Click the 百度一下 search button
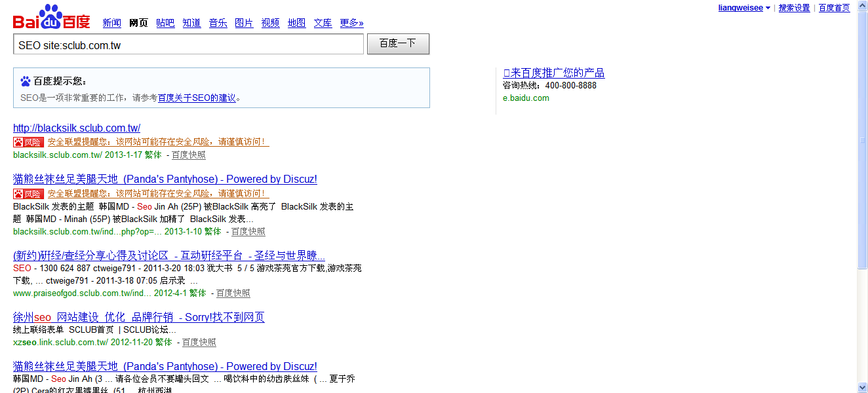The height and width of the screenshot is (393, 868). click(x=398, y=44)
